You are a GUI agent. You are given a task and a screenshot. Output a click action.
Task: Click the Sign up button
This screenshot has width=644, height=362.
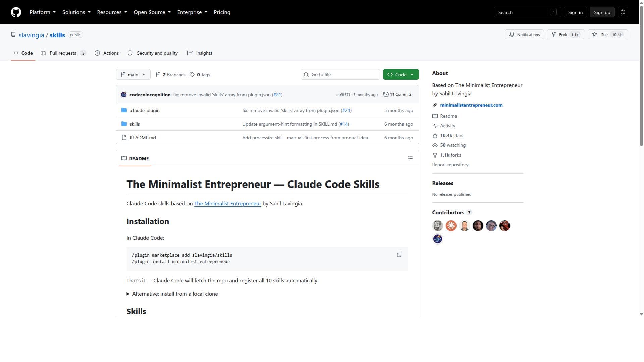click(x=602, y=12)
